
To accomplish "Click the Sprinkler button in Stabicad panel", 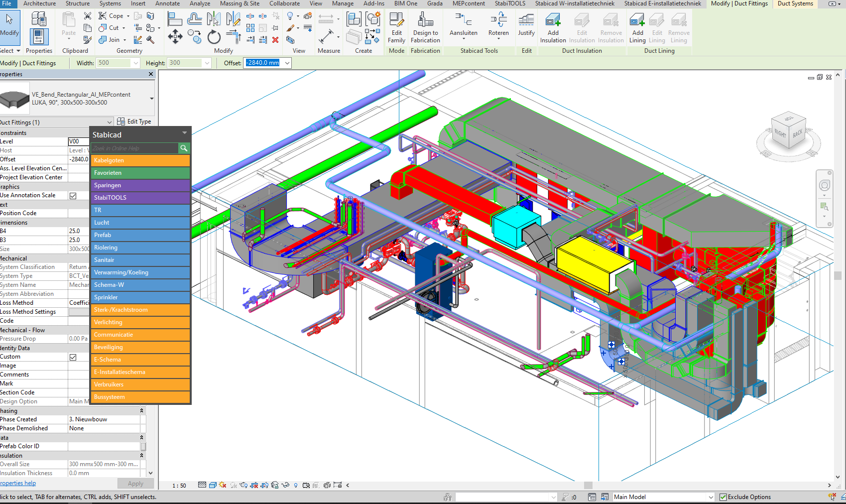I will click(140, 297).
